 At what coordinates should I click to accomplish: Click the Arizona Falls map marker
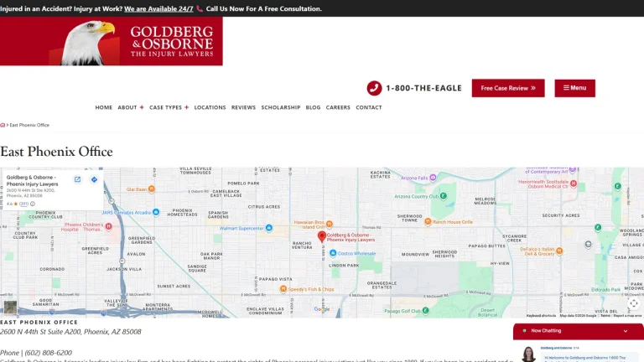[433, 178]
